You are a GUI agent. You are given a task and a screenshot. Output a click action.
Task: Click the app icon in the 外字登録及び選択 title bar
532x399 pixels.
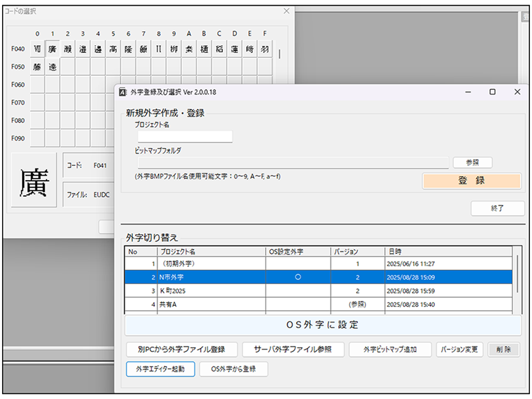pyautogui.click(x=123, y=91)
